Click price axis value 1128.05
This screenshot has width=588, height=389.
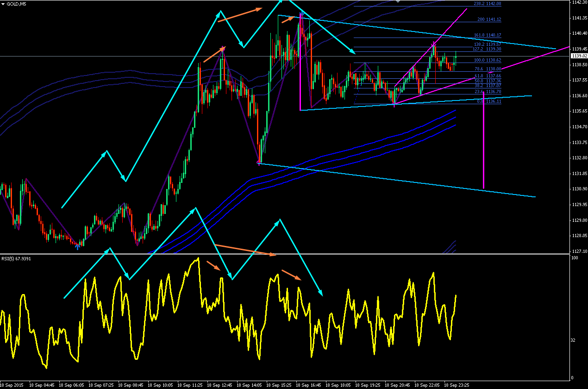579,236
